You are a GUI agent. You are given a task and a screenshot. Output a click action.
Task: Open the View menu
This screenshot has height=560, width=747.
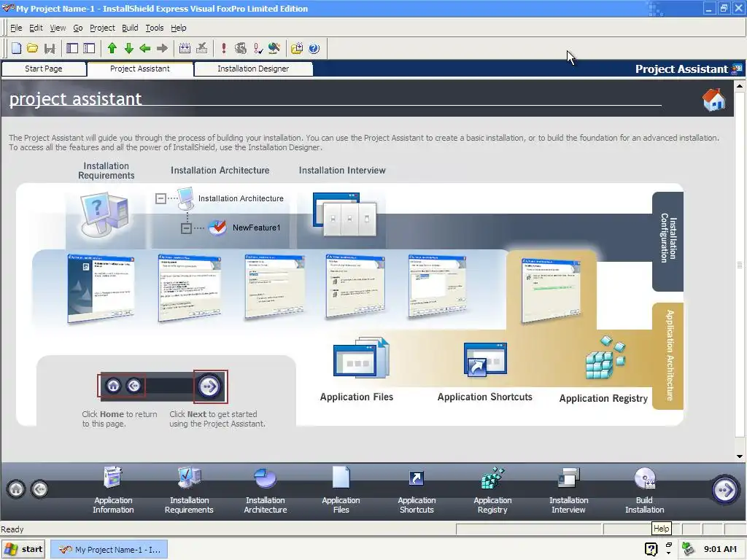(58, 28)
